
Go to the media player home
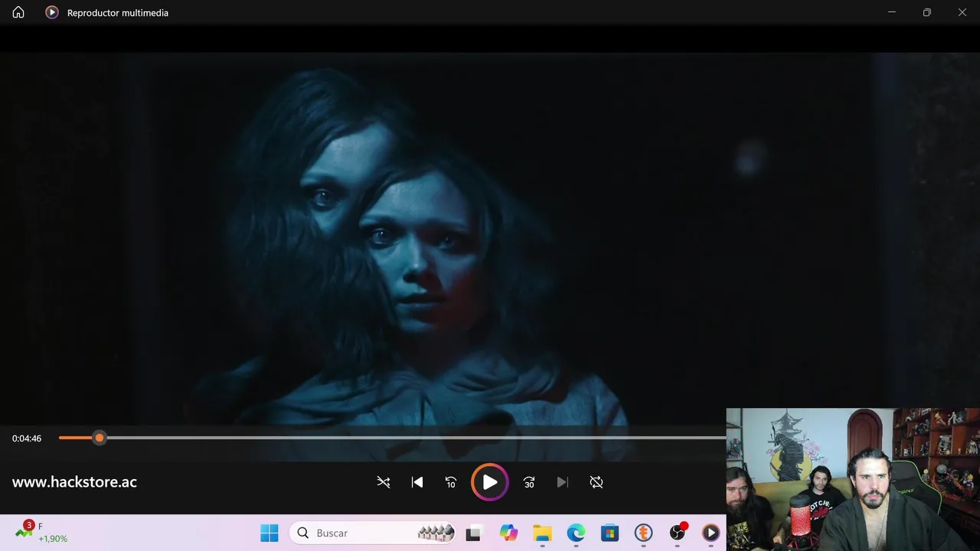18,12
